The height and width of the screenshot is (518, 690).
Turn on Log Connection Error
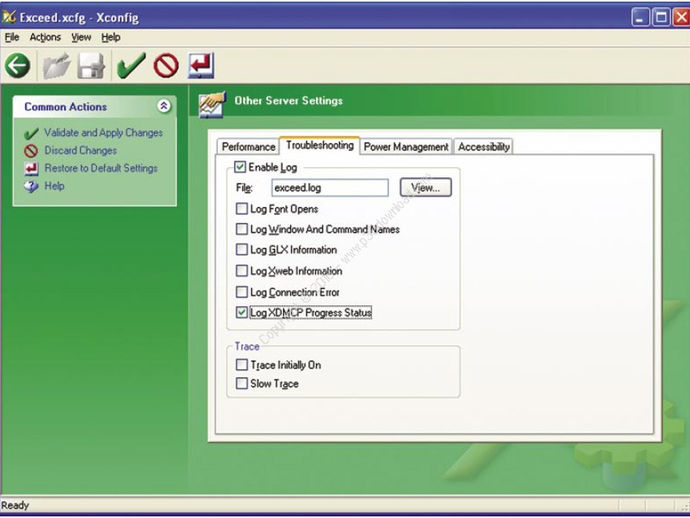click(x=242, y=292)
